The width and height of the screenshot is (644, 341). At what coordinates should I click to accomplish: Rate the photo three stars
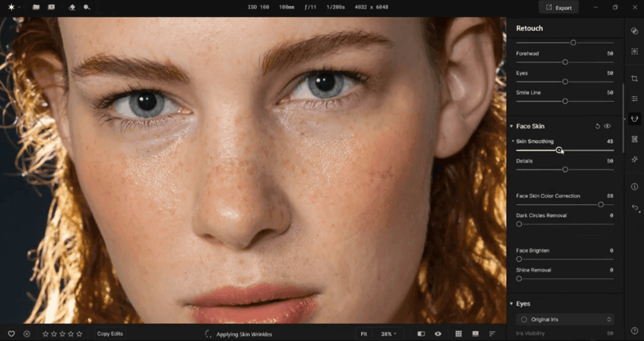[62, 333]
